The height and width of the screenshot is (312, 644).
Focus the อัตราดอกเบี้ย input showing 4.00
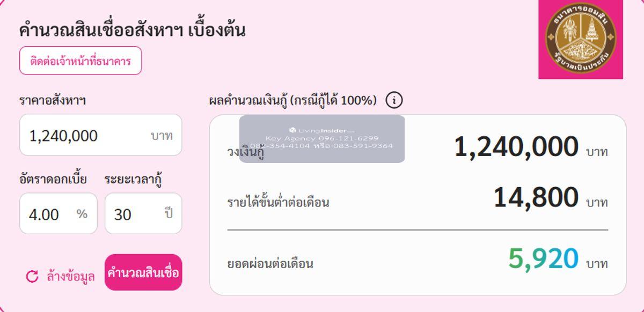tap(48, 214)
